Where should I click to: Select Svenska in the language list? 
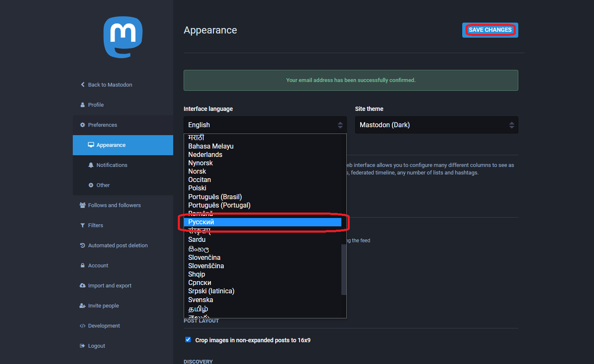pos(201,300)
